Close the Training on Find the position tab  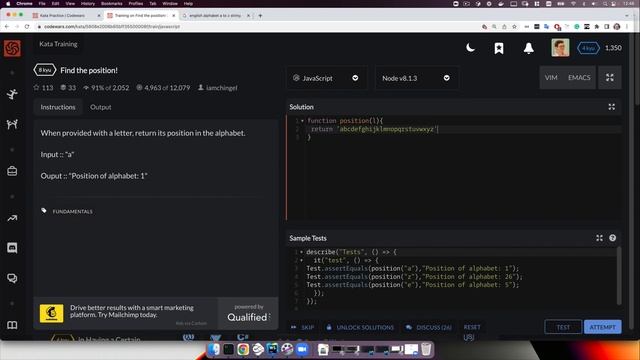click(173, 16)
